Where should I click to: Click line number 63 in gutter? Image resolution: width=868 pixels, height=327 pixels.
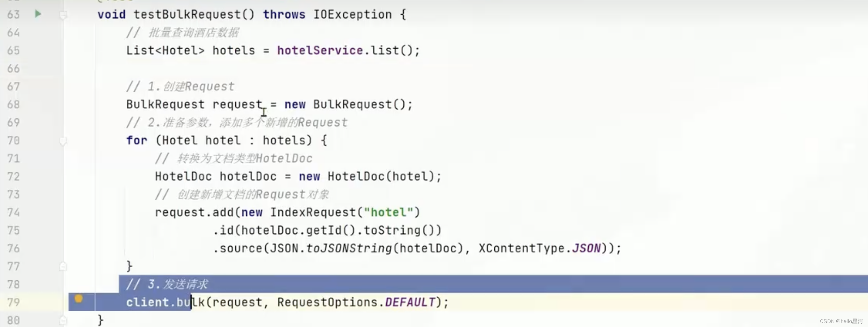pyautogui.click(x=13, y=14)
